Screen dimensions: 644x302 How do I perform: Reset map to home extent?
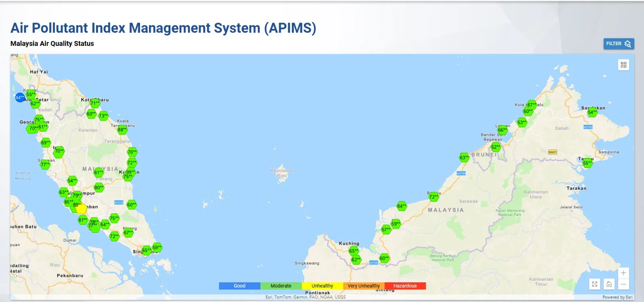click(609, 284)
